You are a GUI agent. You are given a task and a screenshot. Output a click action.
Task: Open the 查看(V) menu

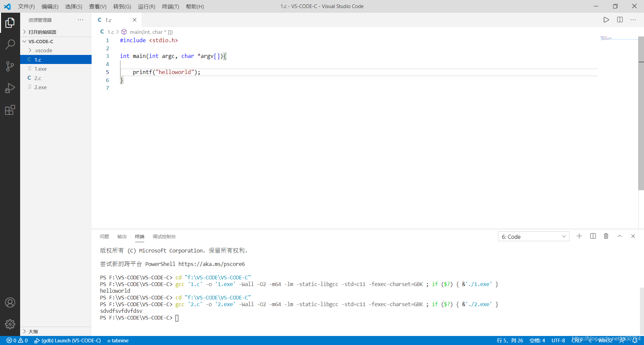[x=98, y=6]
